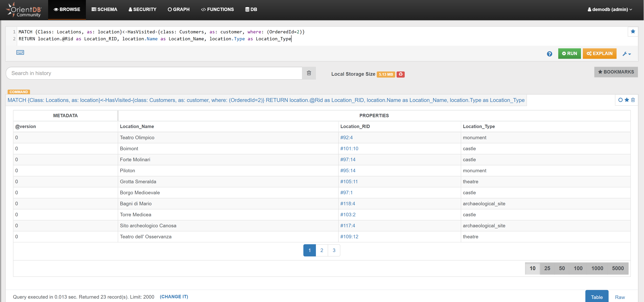Clear history with the trash icon
The image size is (644, 302).
(x=309, y=73)
